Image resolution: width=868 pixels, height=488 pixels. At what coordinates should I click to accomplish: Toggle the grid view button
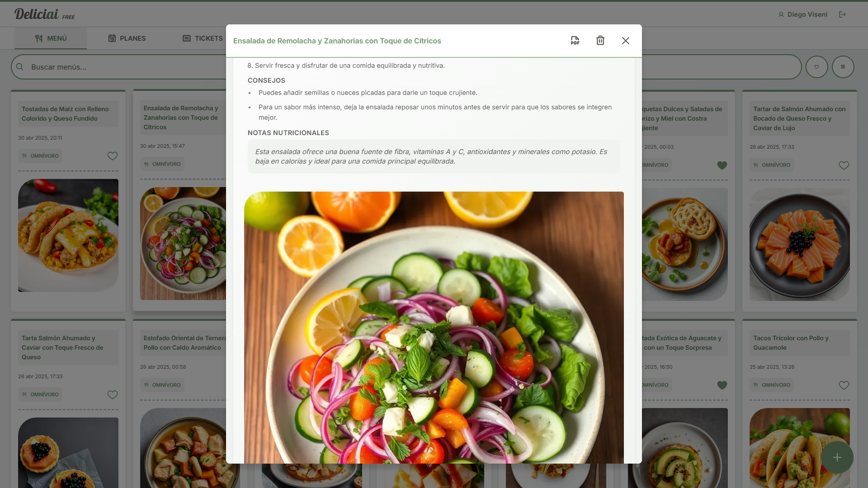[843, 67]
